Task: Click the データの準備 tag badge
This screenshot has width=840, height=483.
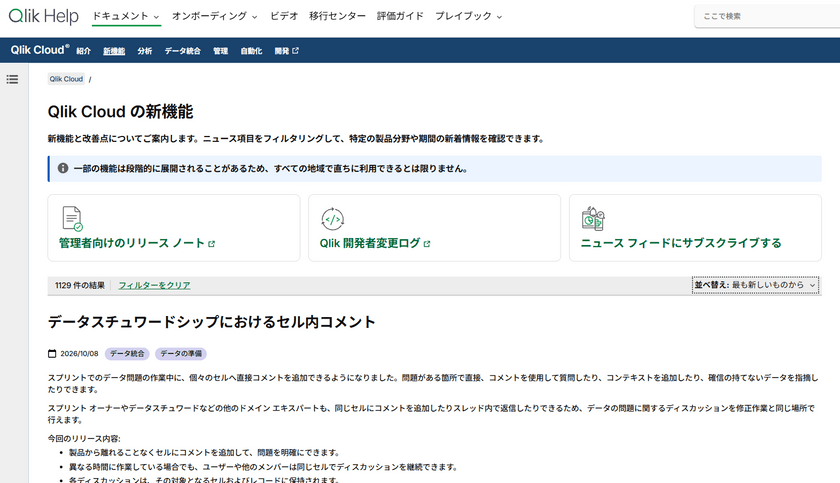Action: 181,354
